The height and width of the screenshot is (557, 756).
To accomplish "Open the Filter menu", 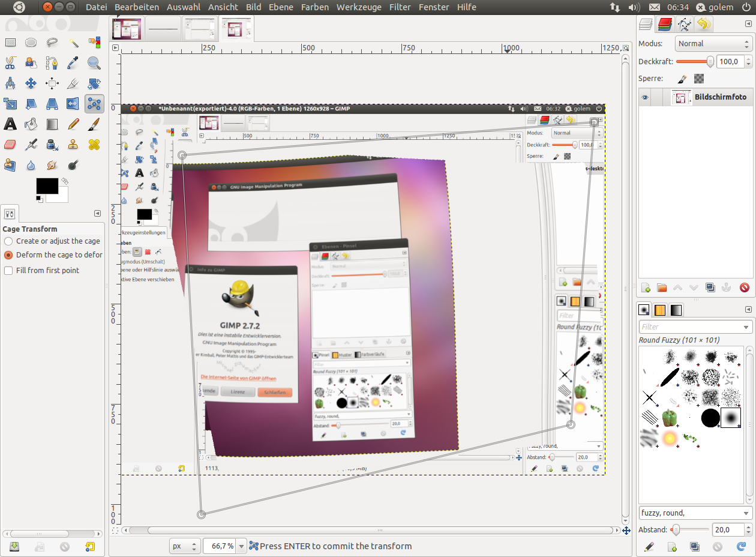I will pyautogui.click(x=400, y=7).
